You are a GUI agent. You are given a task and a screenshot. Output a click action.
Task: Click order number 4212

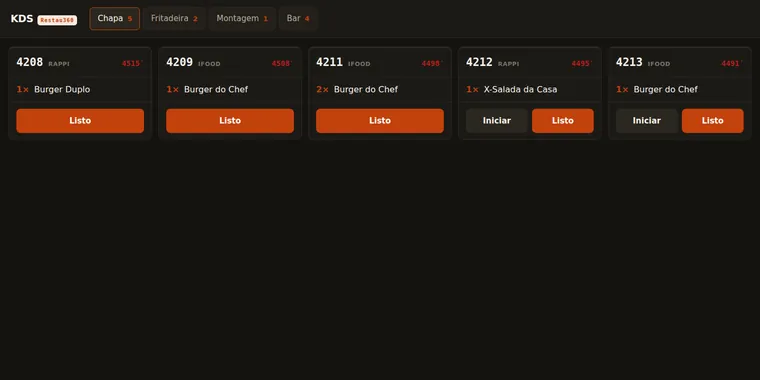click(x=479, y=63)
